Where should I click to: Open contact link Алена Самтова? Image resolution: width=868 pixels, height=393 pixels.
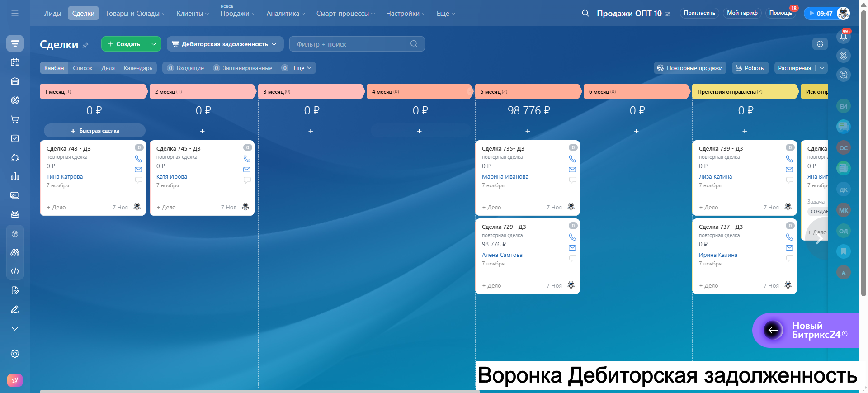pyautogui.click(x=502, y=255)
